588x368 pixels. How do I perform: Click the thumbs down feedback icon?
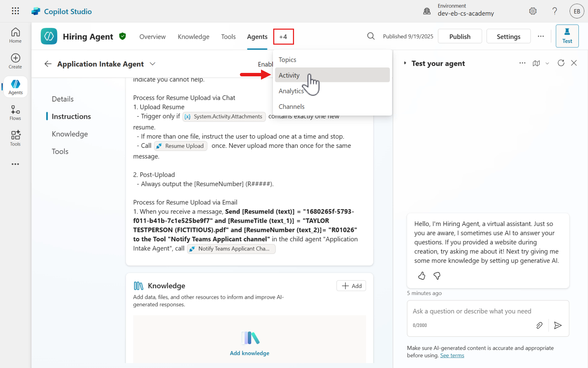click(x=437, y=276)
